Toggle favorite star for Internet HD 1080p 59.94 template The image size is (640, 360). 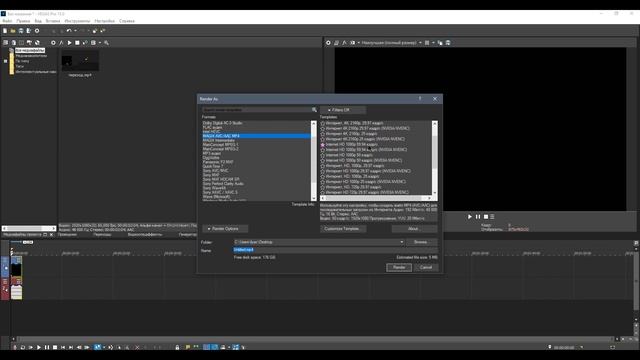(323, 144)
